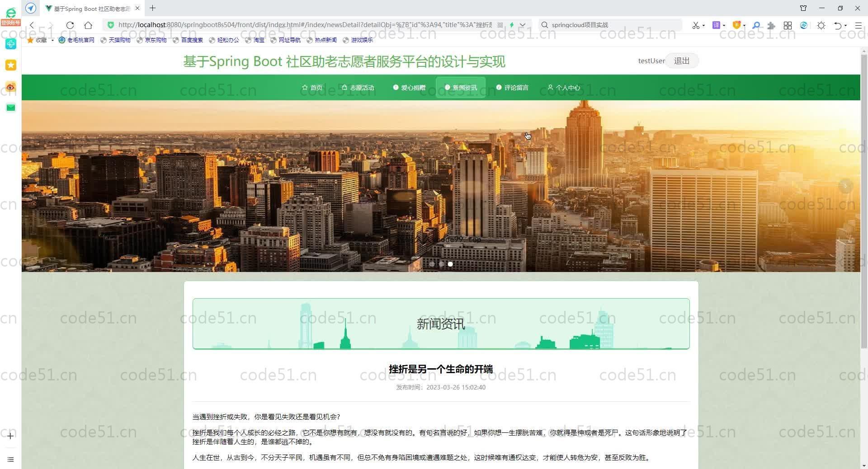Add sidebar app with plus icon
868x469 pixels.
10,436
